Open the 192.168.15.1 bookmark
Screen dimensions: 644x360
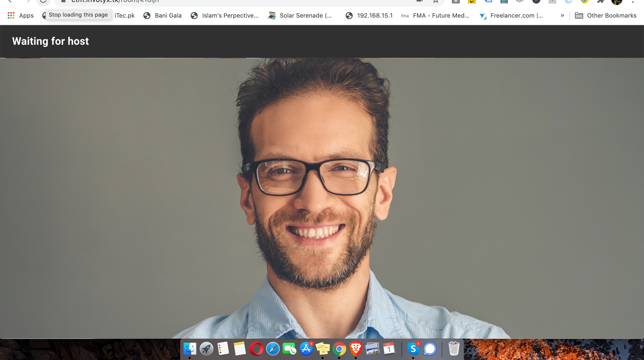(369, 16)
